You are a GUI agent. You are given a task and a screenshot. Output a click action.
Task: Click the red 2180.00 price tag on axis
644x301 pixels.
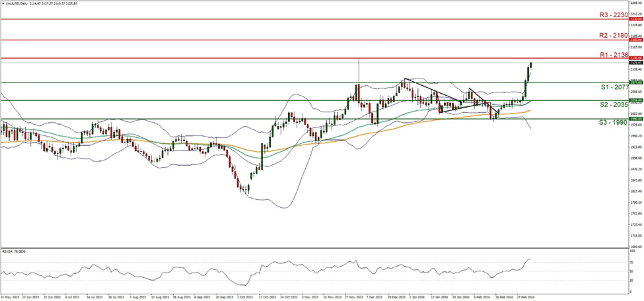pos(635,40)
